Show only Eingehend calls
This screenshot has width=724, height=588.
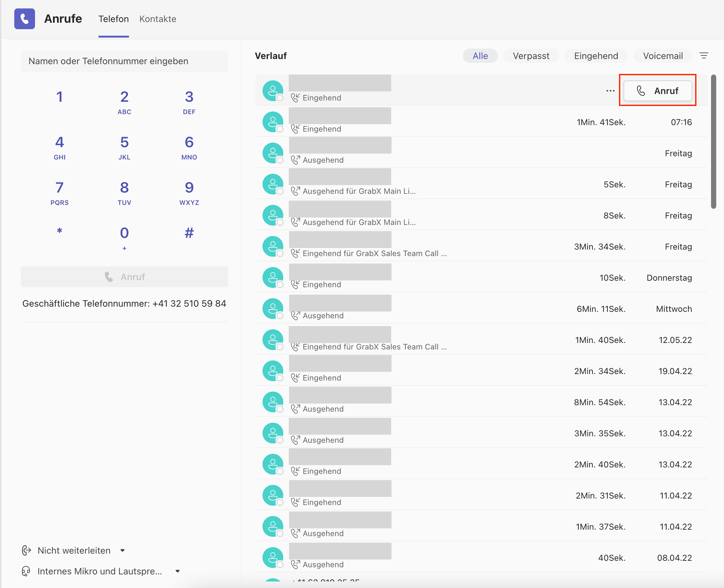click(596, 56)
